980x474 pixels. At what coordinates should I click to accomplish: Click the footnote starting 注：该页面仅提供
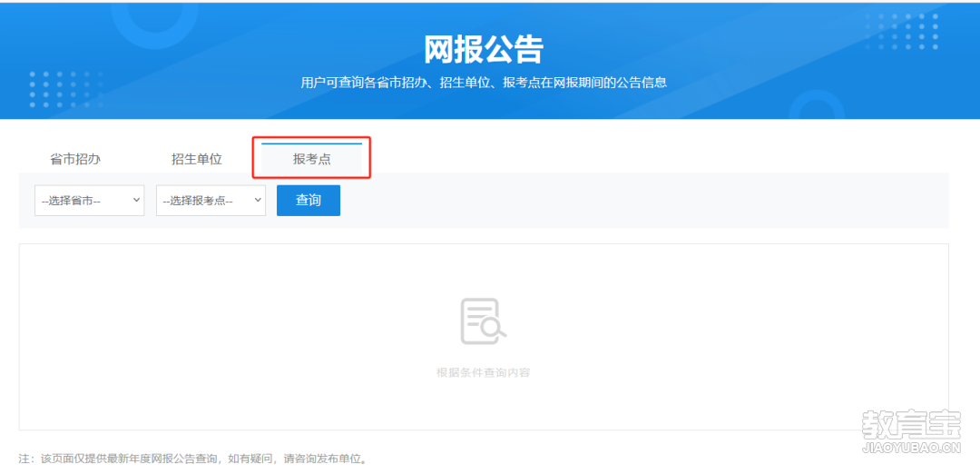point(194,459)
